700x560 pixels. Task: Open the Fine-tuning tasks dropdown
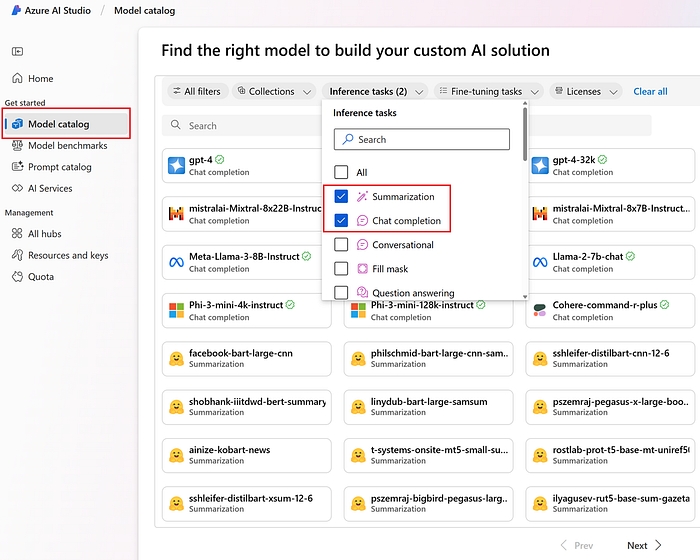tap(488, 92)
